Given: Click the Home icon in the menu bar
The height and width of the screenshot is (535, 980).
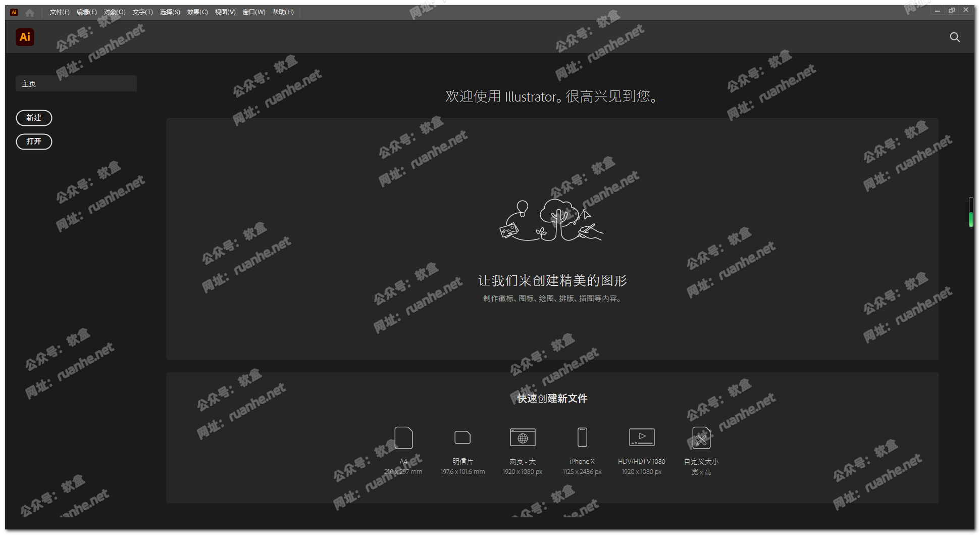Looking at the screenshot, I should coord(30,13).
